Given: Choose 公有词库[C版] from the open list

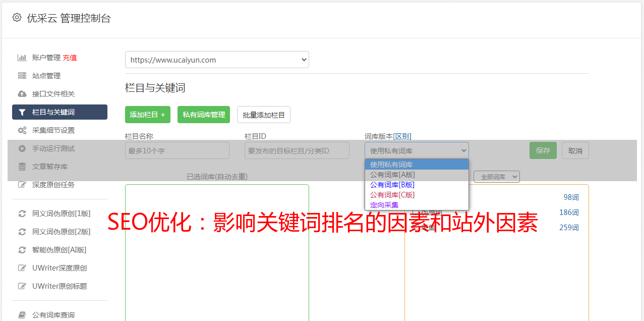Looking at the screenshot, I should click(417, 195).
